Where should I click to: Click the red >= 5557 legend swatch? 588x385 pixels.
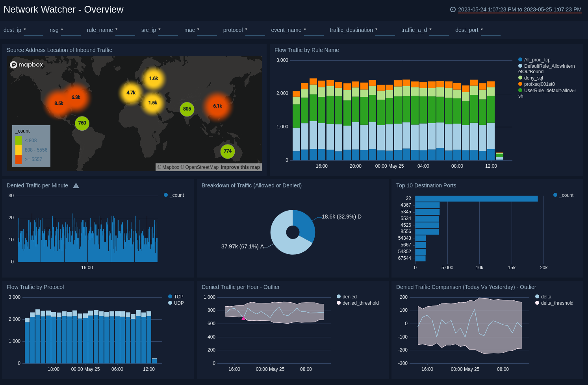pyautogui.click(x=19, y=159)
